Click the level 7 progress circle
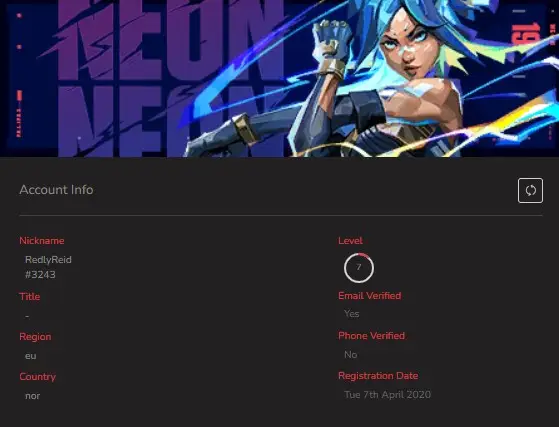Image resolution: width=559 pixels, height=427 pixels. [359, 268]
